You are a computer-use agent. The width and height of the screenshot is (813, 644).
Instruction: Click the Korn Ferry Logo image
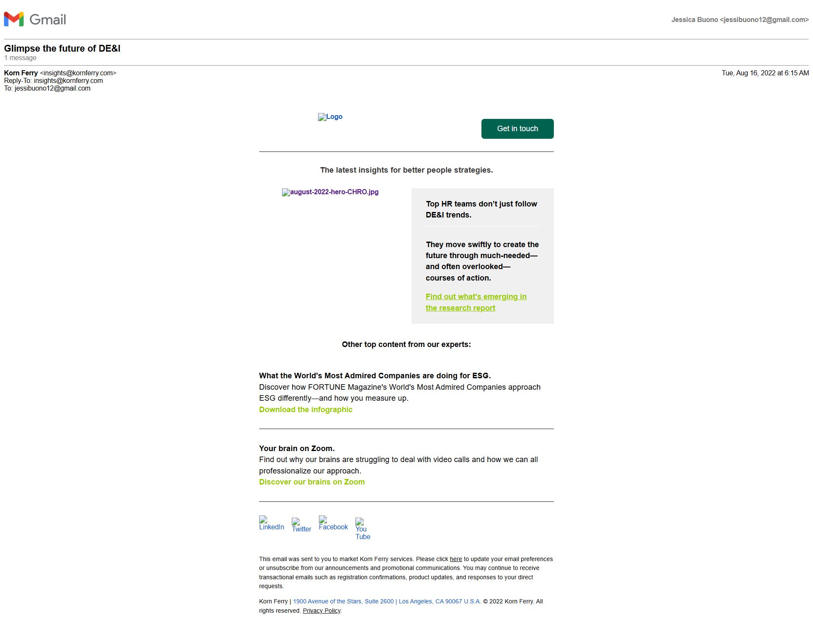tap(330, 117)
